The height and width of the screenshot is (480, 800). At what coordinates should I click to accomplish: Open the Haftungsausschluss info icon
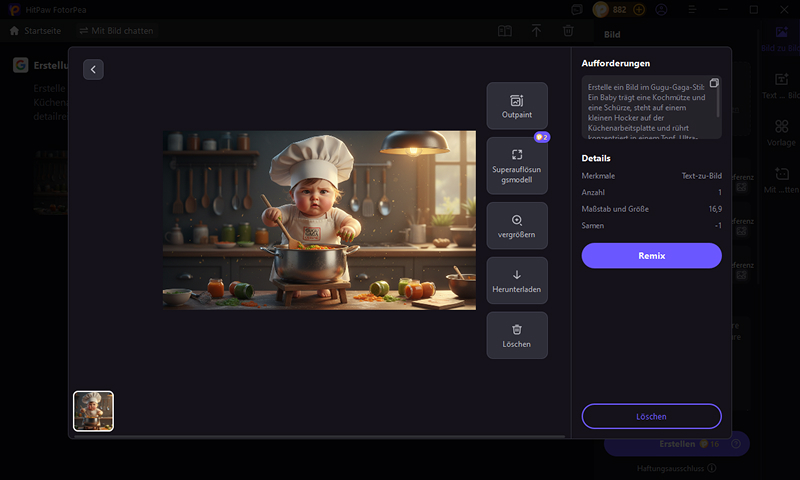(712, 468)
